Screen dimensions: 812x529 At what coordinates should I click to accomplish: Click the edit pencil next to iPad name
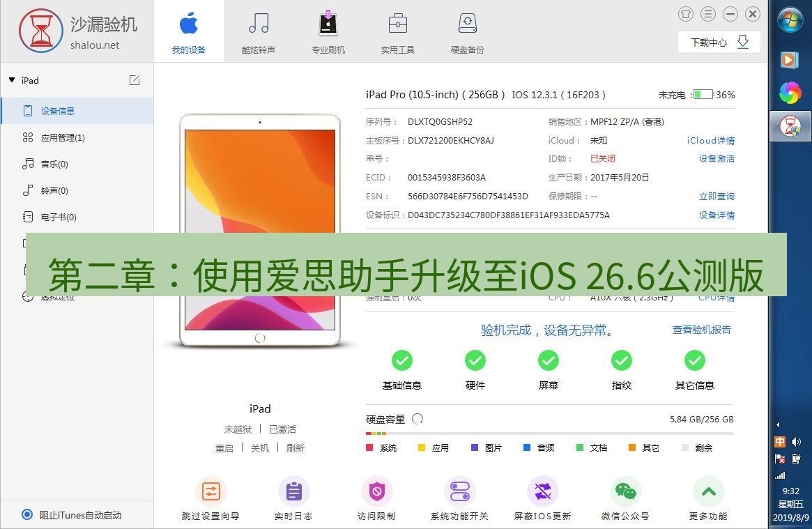click(x=134, y=80)
